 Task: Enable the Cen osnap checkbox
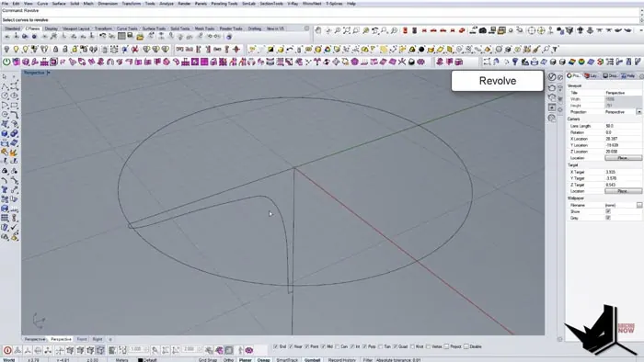pyautogui.click(x=338, y=346)
